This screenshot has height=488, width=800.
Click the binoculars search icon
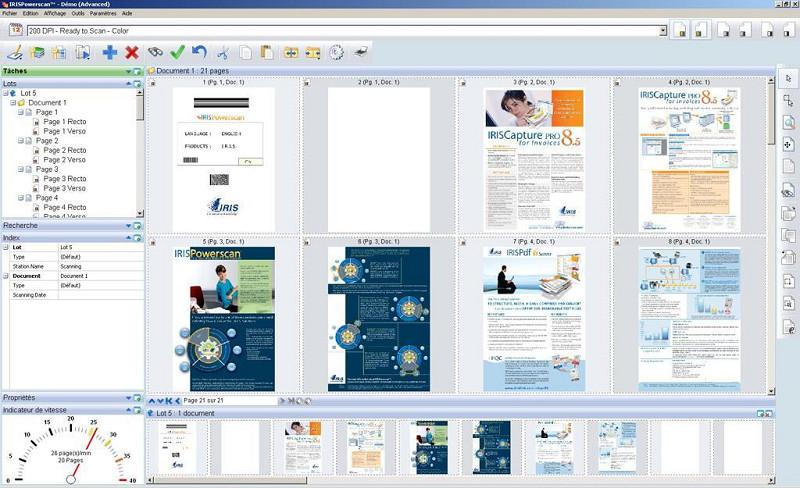coord(155,52)
